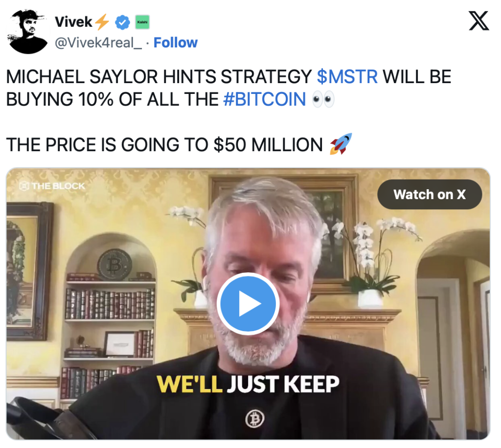Open the $MSTR cashtag link
The height and width of the screenshot is (448, 501).
point(347,77)
